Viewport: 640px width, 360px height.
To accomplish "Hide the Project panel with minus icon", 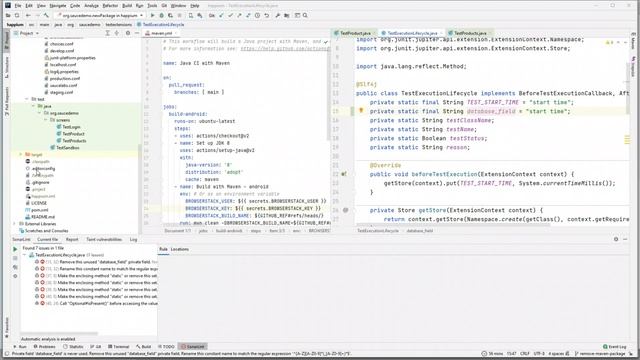I will (137, 33).
